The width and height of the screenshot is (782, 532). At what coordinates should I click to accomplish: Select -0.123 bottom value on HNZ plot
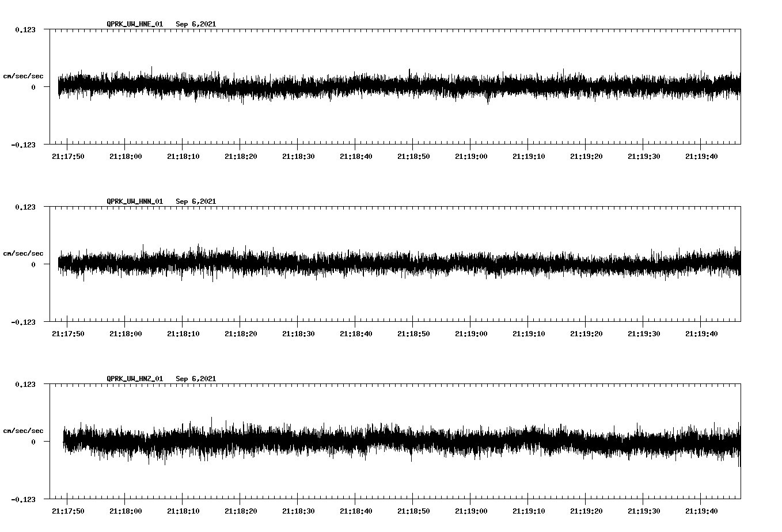[23, 500]
